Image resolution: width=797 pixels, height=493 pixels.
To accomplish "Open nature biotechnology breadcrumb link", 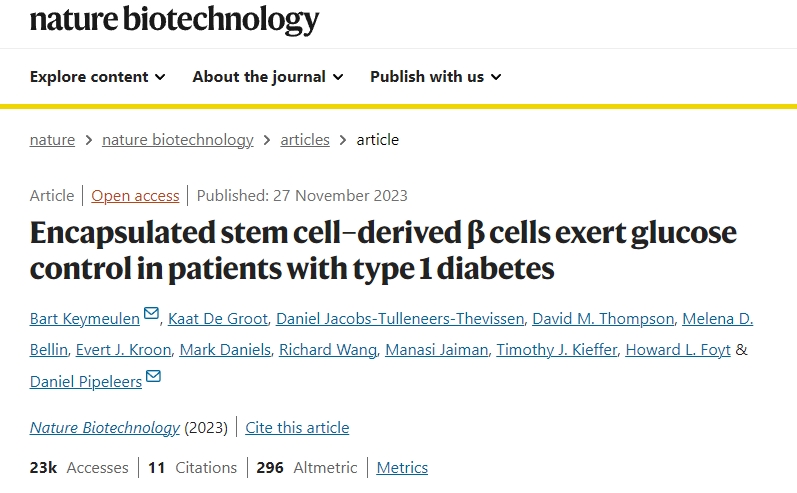I will [177, 140].
